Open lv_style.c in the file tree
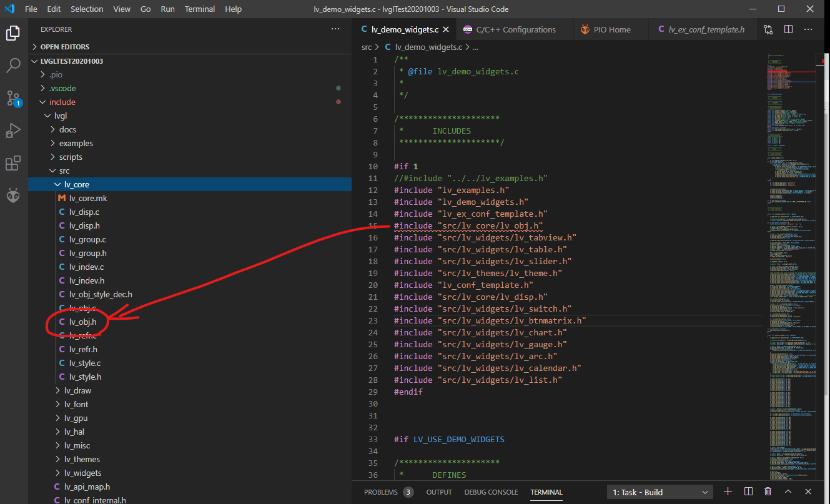830x504 pixels. point(190,363)
